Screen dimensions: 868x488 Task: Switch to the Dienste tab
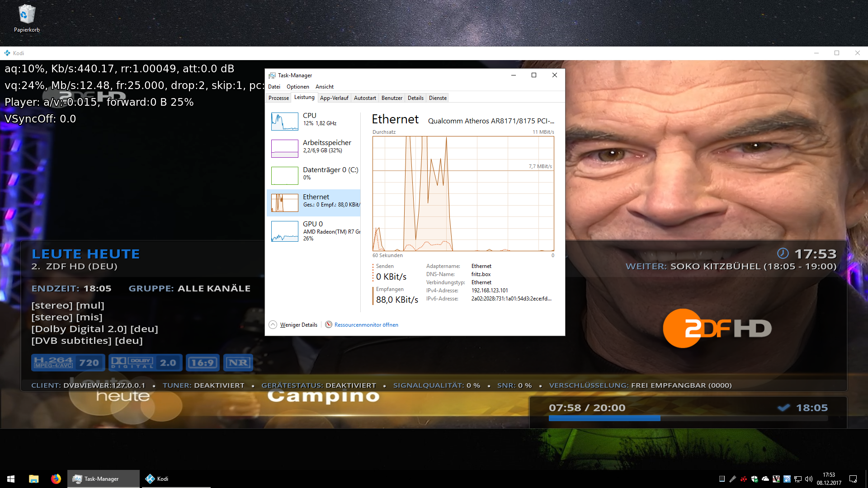pos(438,98)
